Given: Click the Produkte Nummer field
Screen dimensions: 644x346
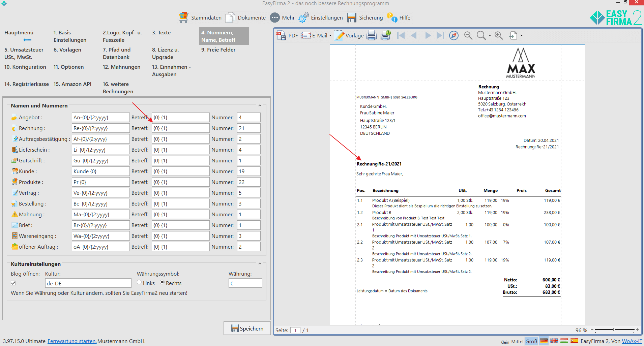Looking at the screenshot, I should [248, 182].
